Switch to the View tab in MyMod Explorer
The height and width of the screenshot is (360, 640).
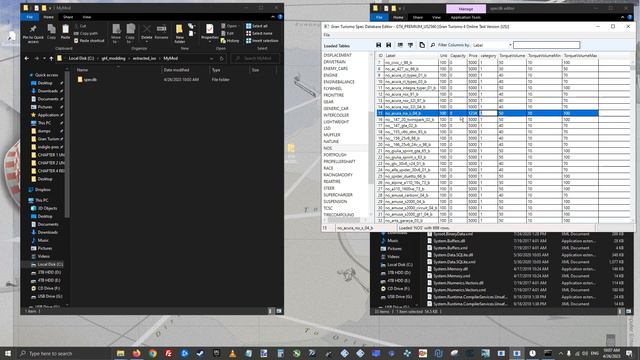[87, 17]
